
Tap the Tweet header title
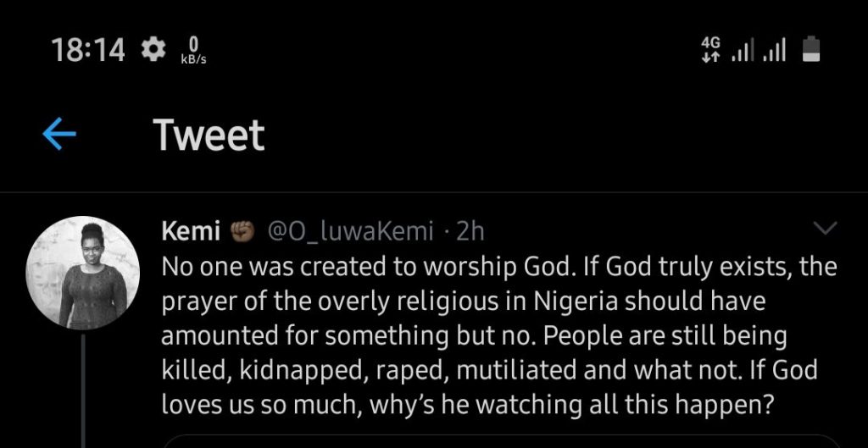point(209,136)
